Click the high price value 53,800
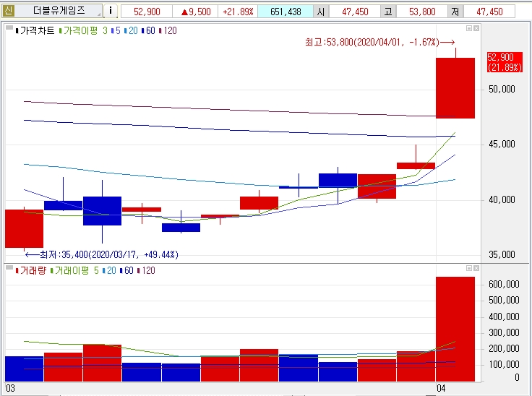Image resolution: width=532 pixels, height=396 pixels. pyautogui.click(x=422, y=12)
